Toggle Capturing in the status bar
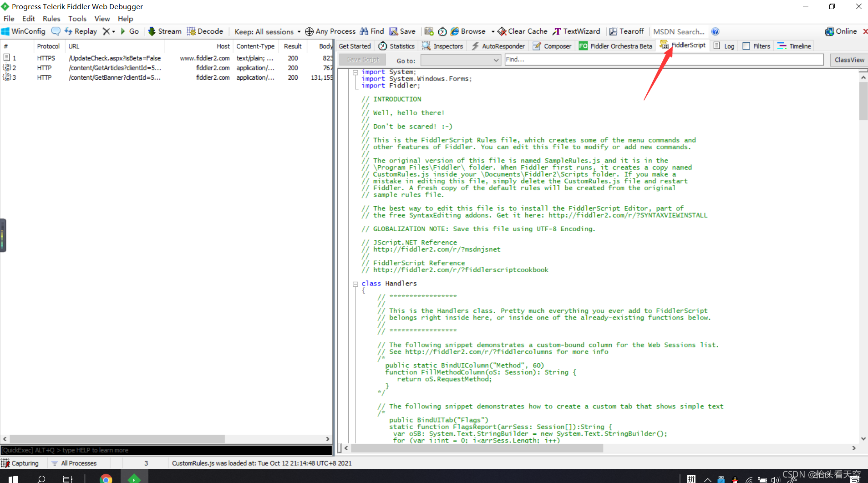This screenshot has width=868, height=483. tap(21, 463)
